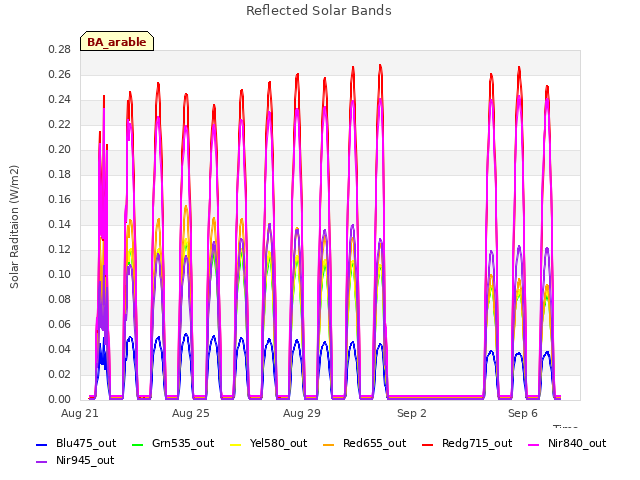This screenshot has height=480, width=640.
Task: Click the Sep 2 x-axis tick label
Action: [x=412, y=413]
